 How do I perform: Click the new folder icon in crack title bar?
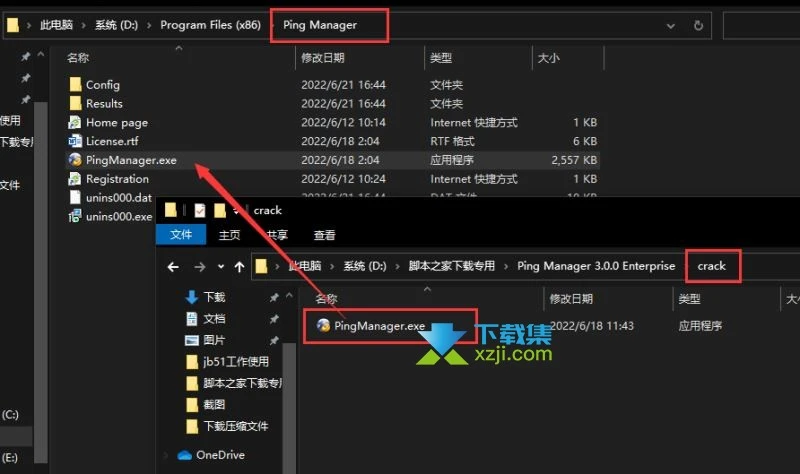[220, 210]
